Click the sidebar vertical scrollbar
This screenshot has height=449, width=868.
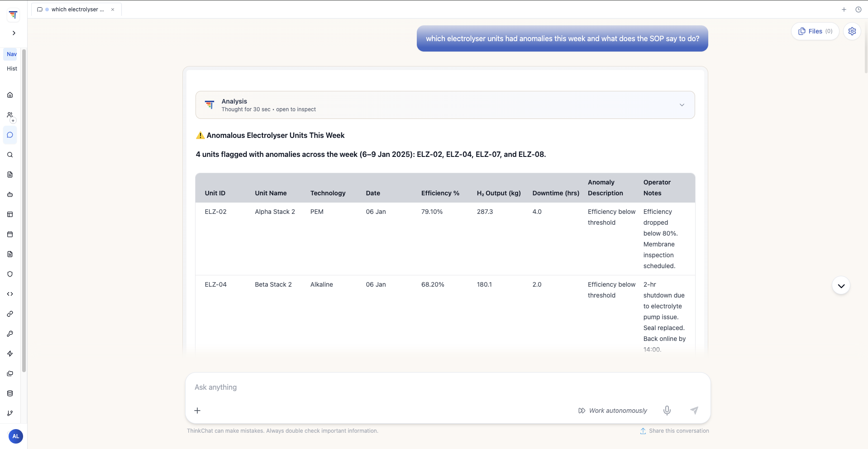click(x=24, y=211)
